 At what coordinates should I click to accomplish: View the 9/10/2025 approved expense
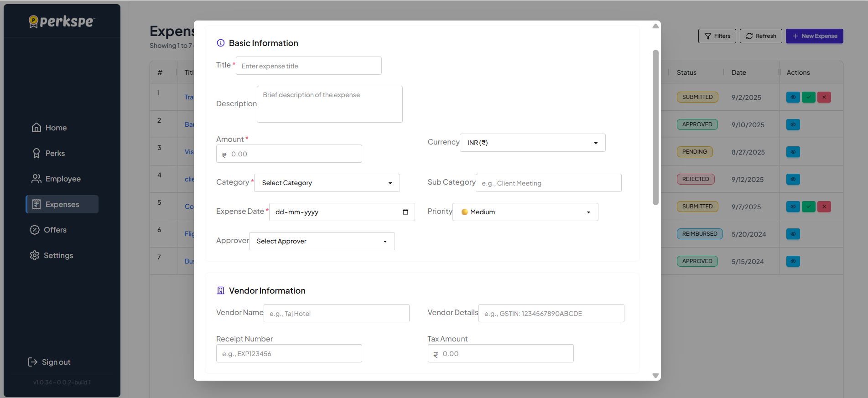tap(793, 124)
